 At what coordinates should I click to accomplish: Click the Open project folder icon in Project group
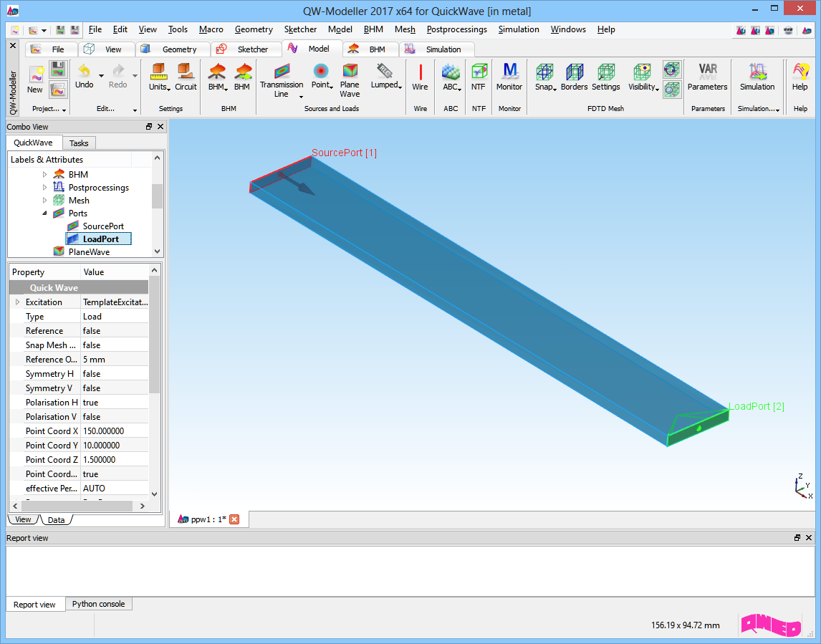pos(58,90)
